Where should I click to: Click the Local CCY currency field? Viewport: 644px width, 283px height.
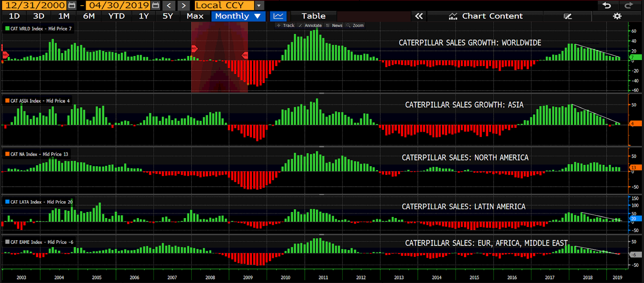click(x=224, y=5)
